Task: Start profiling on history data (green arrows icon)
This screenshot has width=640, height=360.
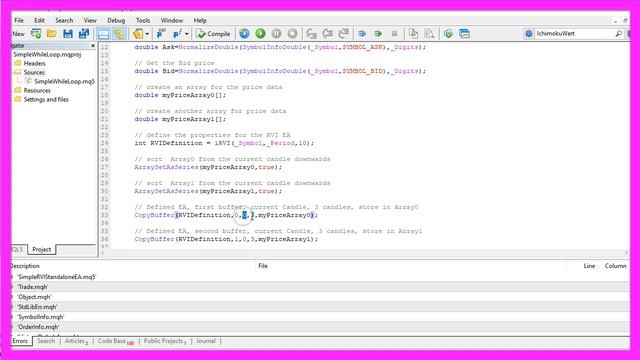Action: (x=378, y=34)
